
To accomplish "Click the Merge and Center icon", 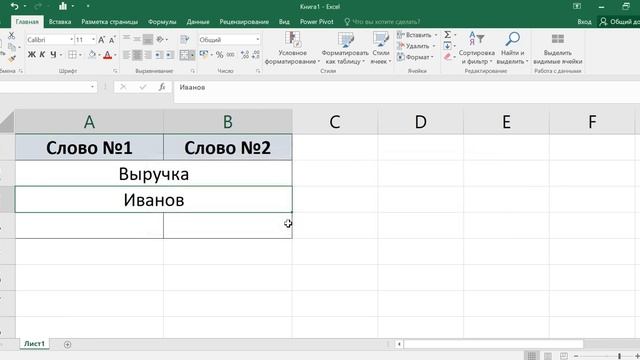I will pyautogui.click(x=184, y=55).
